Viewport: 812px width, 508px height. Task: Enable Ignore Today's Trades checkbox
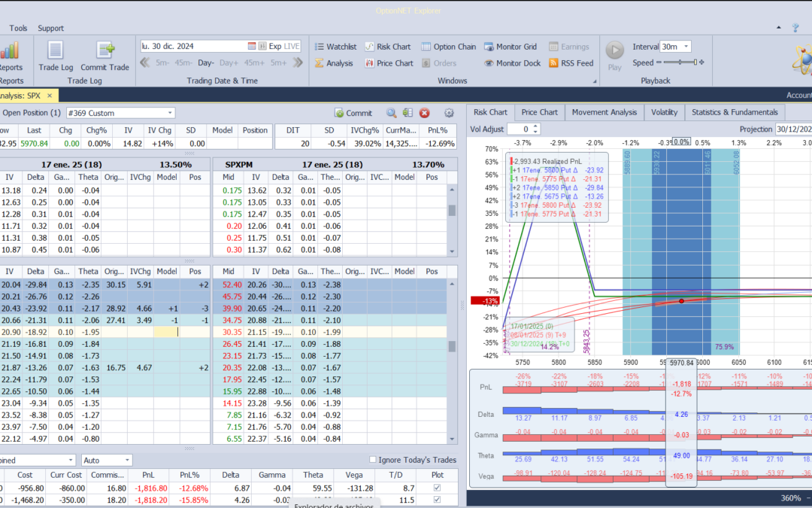point(373,460)
